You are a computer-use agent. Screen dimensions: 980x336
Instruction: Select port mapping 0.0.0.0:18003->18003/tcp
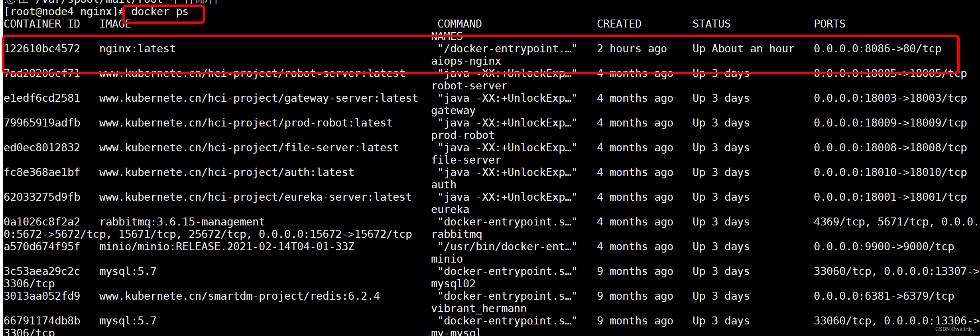890,98
